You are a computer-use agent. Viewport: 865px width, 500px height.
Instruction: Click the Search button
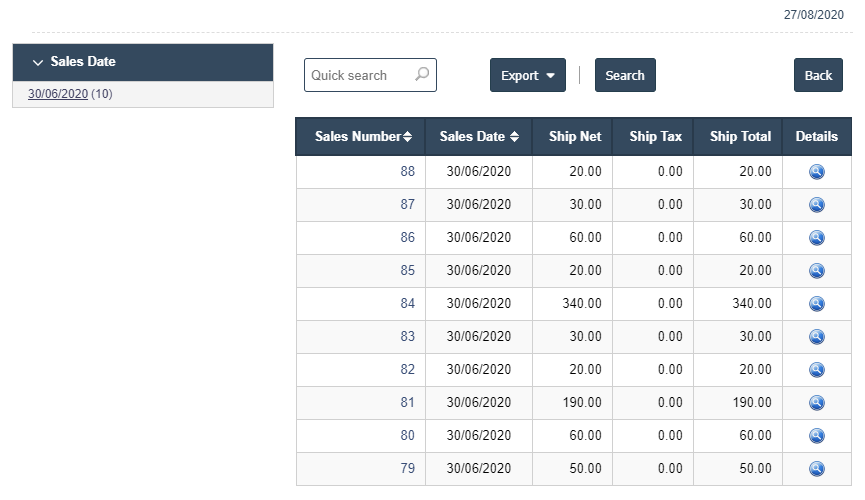coord(625,75)
